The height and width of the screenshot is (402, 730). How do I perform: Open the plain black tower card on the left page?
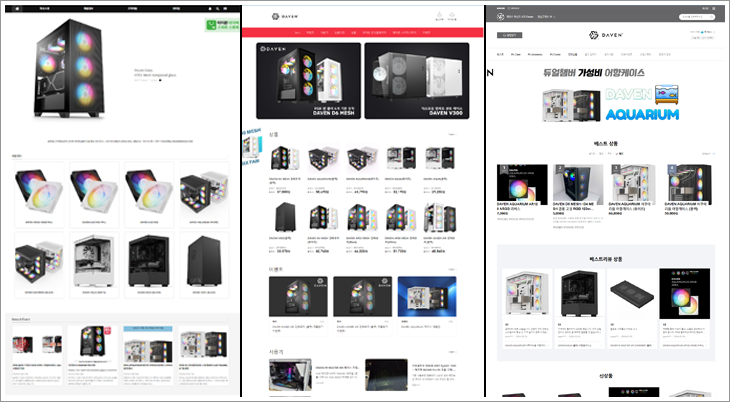(204, 265)
